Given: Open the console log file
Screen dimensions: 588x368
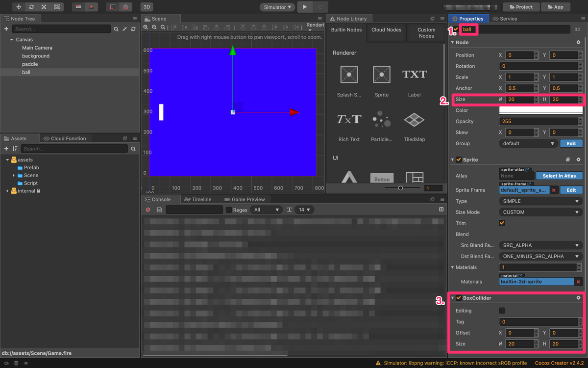Looking at the screenshot, I should [x=159, y=210].
